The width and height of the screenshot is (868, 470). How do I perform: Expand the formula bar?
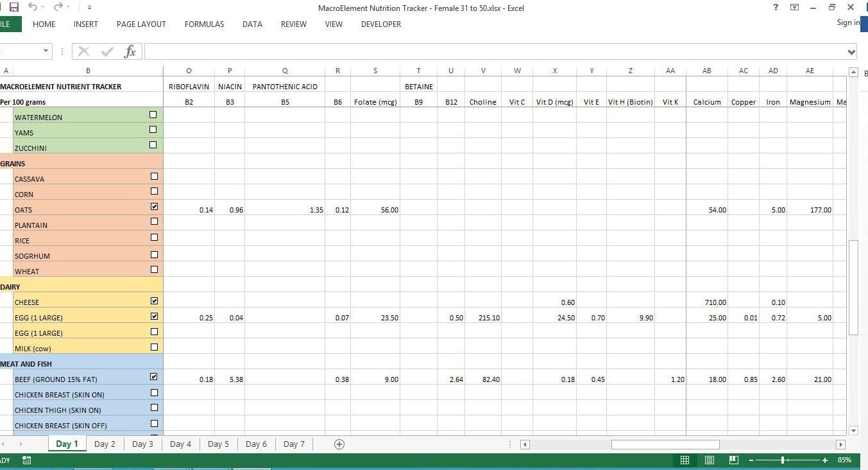pos(851,52)
